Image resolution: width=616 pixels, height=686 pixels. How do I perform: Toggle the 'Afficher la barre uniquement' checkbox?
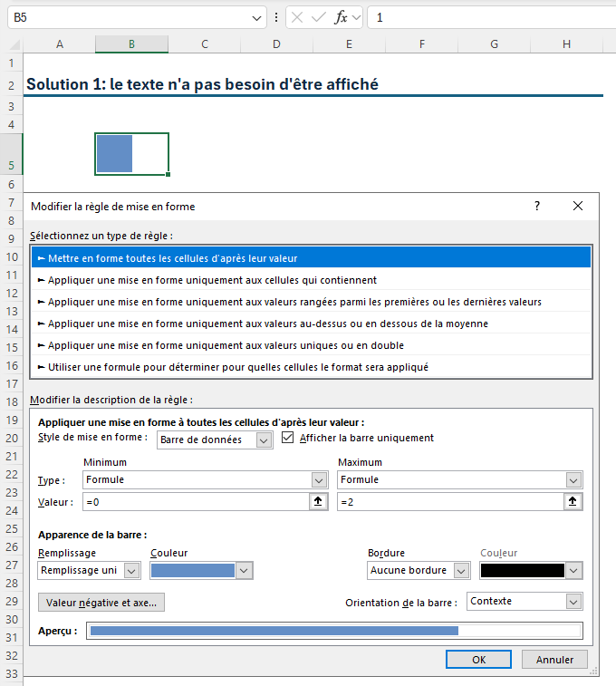(x=289, y=438)
